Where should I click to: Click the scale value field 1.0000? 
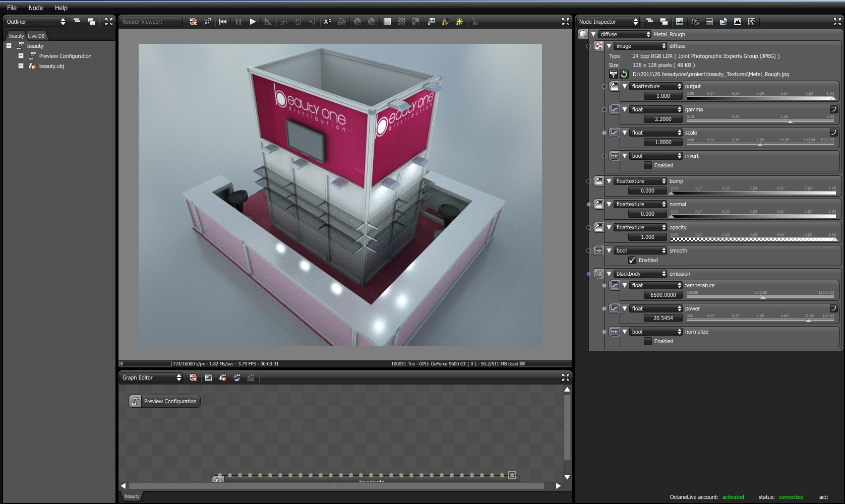point(663,142)
